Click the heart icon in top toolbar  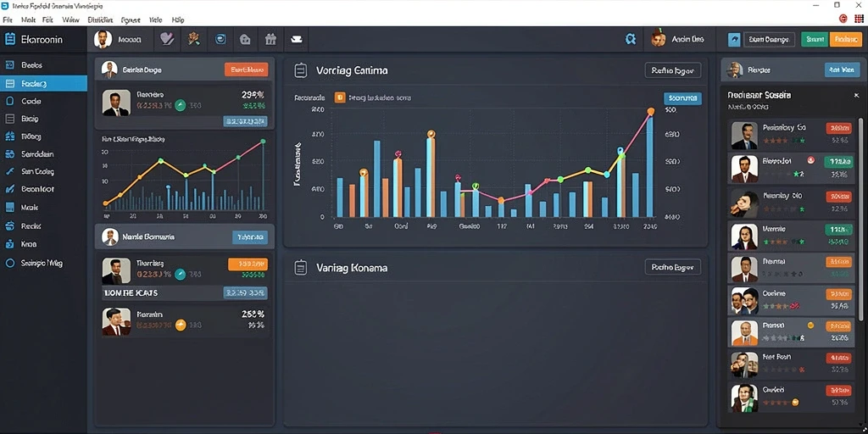[166, 39]
